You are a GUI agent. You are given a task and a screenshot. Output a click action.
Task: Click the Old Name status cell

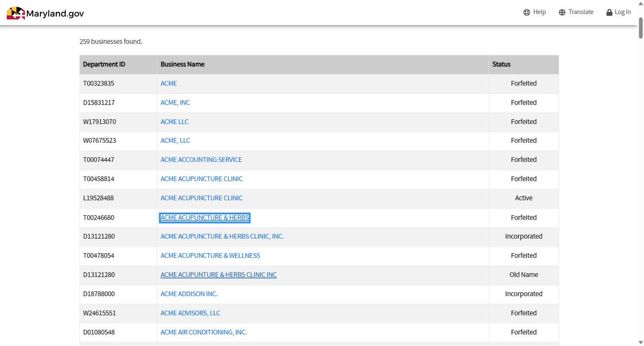(524, 275)
